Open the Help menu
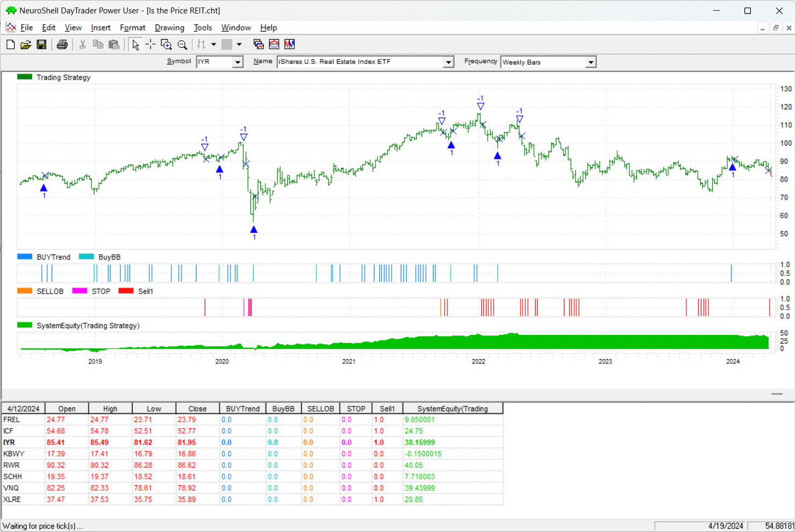 click(x=269, y=28)
